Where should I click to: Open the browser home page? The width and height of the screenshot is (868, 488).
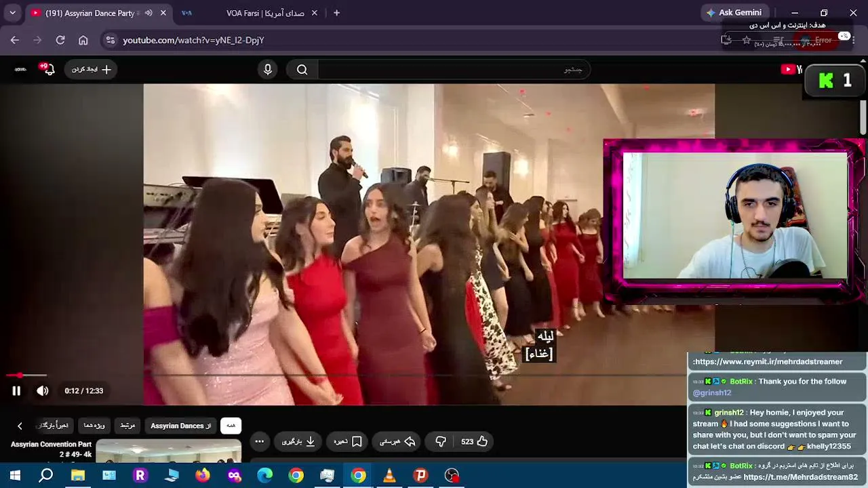(83, 40)
